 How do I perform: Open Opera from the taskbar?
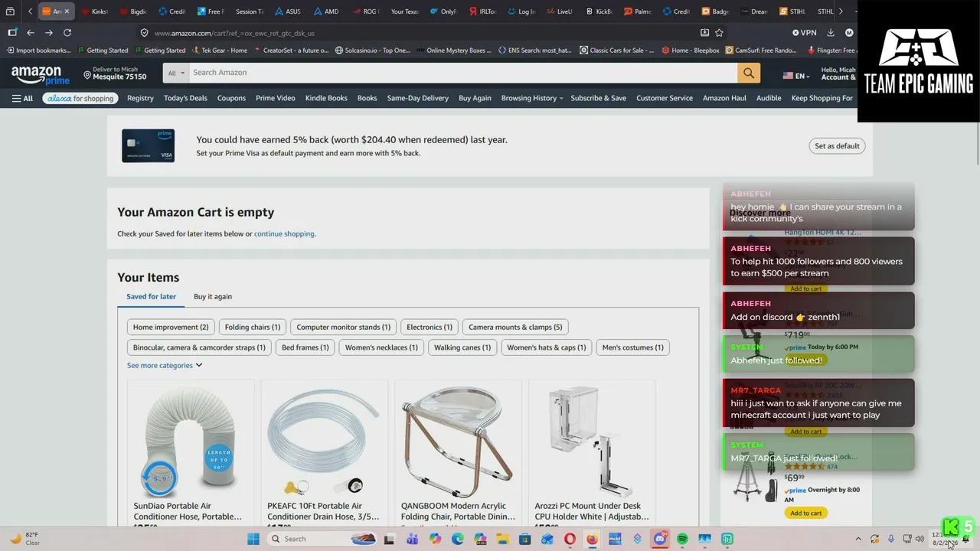[x=570, y=539]
